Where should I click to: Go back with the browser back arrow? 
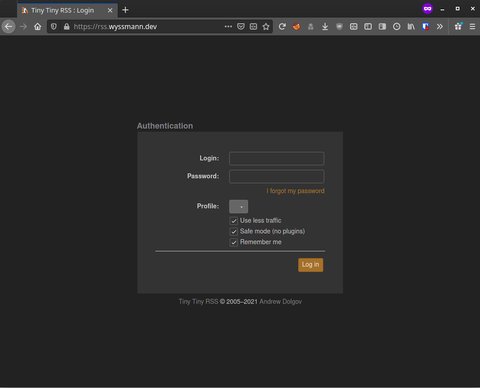coord(9,26)
